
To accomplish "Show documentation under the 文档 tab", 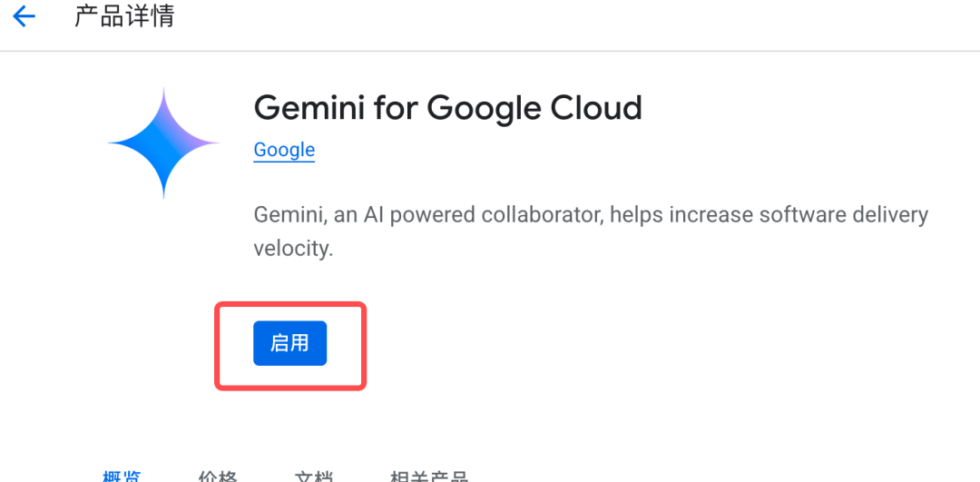I will pyautogui.click(x=314, y=476).
